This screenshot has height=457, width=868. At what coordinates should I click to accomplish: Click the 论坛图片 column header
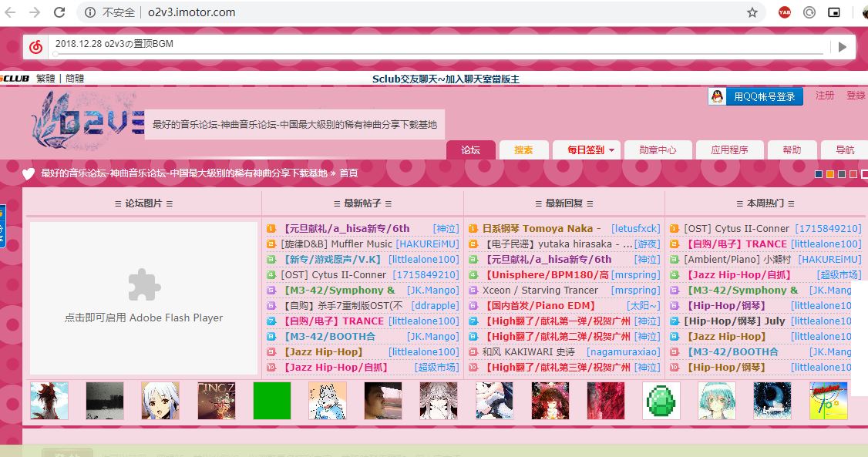click(143, 203)
